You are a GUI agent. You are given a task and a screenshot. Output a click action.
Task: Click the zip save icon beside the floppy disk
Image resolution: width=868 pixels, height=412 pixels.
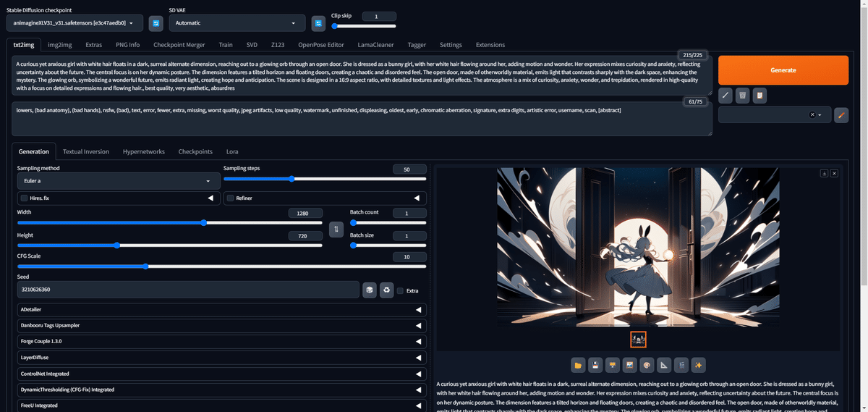[612, 364]
